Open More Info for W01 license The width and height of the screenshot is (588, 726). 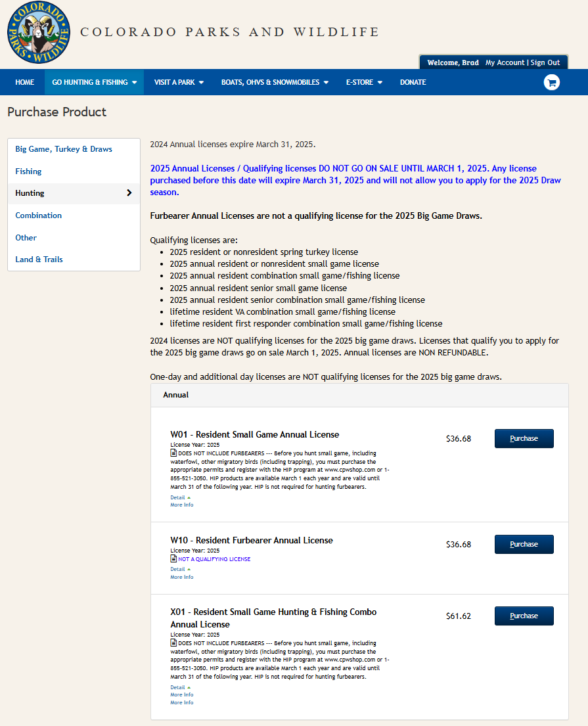coord(182,505)
